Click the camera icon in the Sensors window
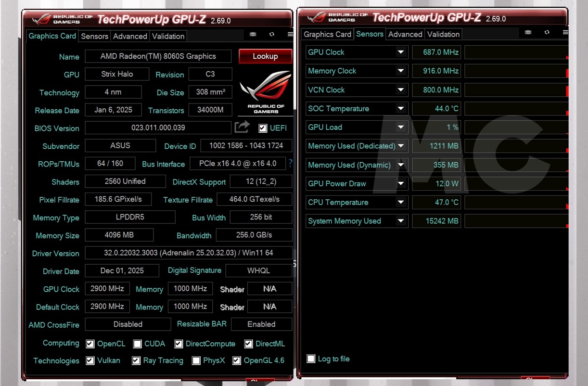The width and height of the screenshot is (588, 386). point(528,32)
